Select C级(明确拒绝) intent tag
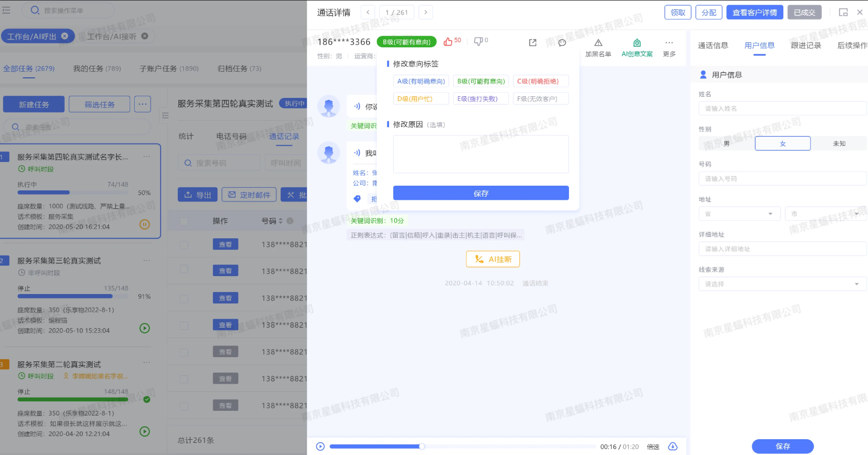 (x=540, y=82)
